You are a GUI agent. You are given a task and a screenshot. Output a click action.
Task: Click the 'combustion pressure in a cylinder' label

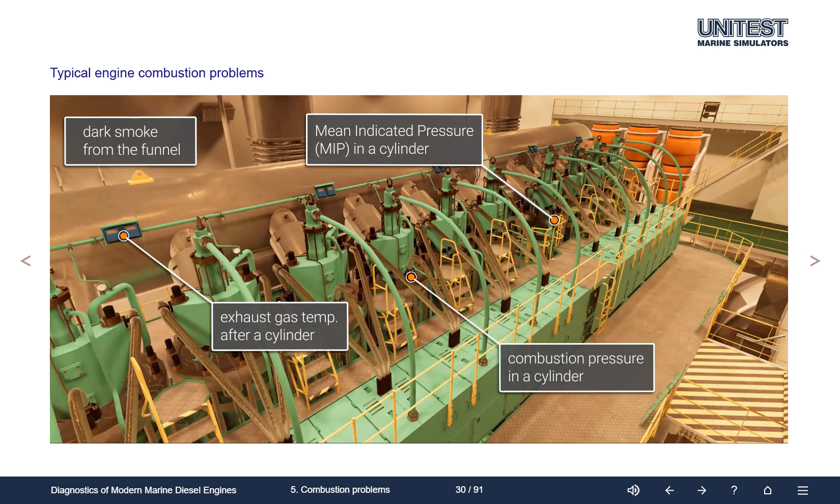click(x=576, y=368)
